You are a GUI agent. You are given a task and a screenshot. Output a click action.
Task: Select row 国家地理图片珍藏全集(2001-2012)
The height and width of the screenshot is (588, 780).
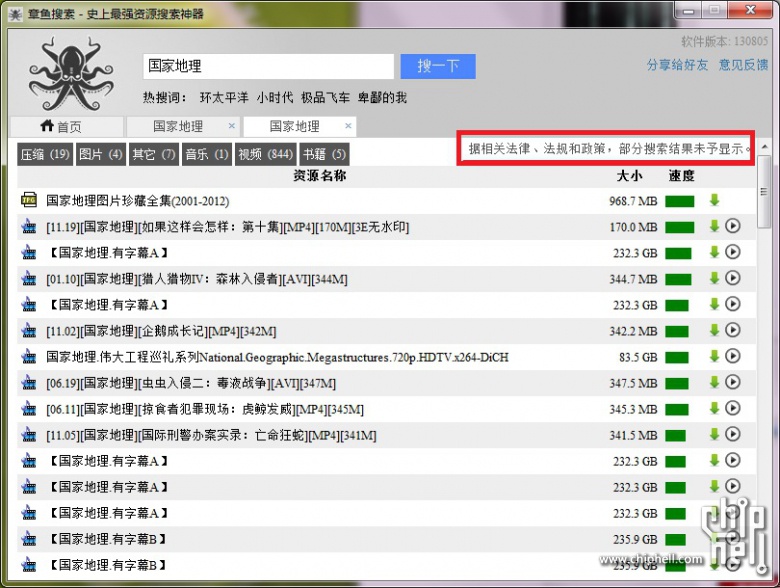(387, 201)
